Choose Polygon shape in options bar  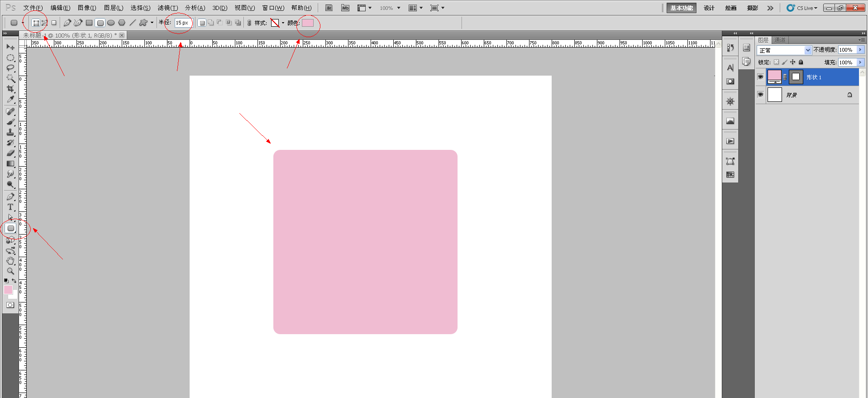tap(122, 23)
